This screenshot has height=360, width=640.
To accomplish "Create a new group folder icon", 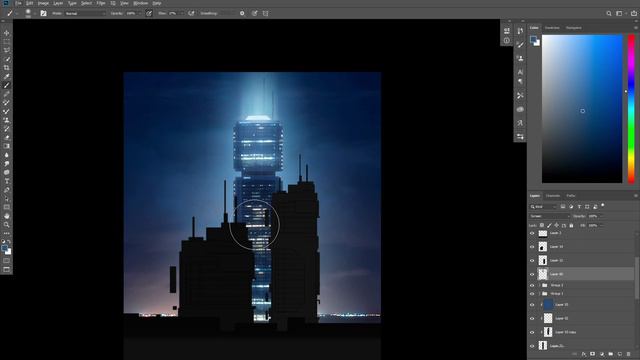I will point(611,354).
